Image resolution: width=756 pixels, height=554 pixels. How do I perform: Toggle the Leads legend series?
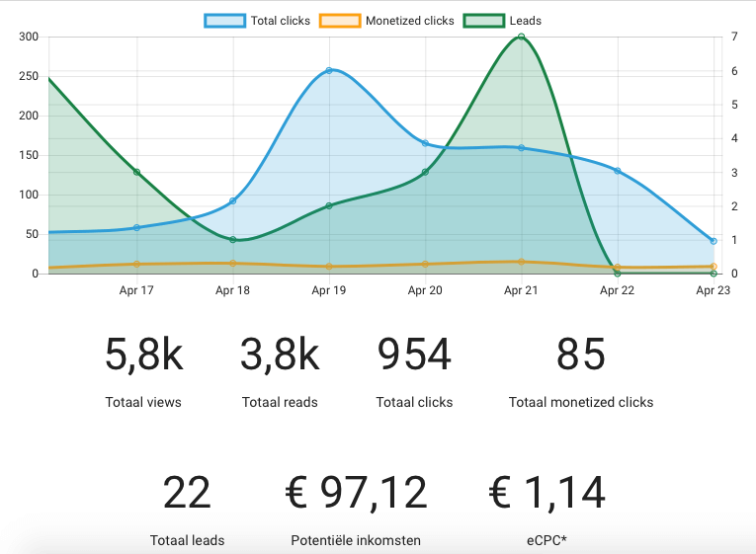(x=502, y=21)
